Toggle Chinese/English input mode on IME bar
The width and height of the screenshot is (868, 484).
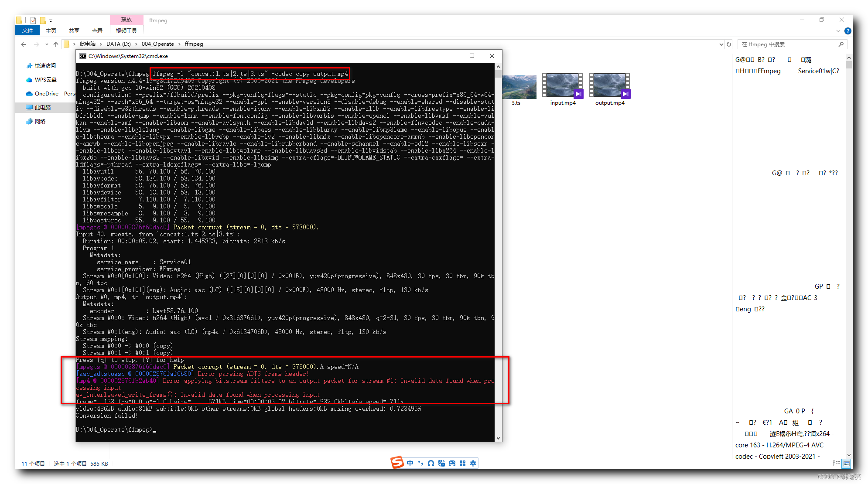pos(410,463)
